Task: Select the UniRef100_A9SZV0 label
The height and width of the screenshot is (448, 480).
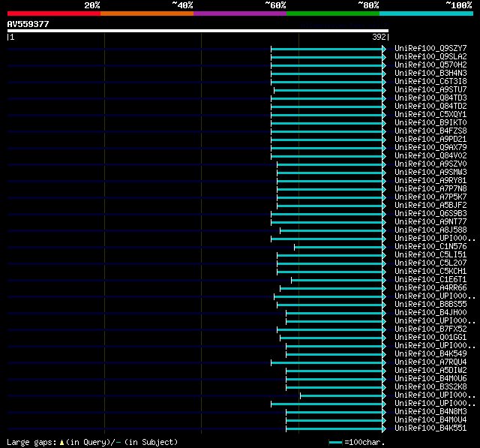Action: coord(430,164)
